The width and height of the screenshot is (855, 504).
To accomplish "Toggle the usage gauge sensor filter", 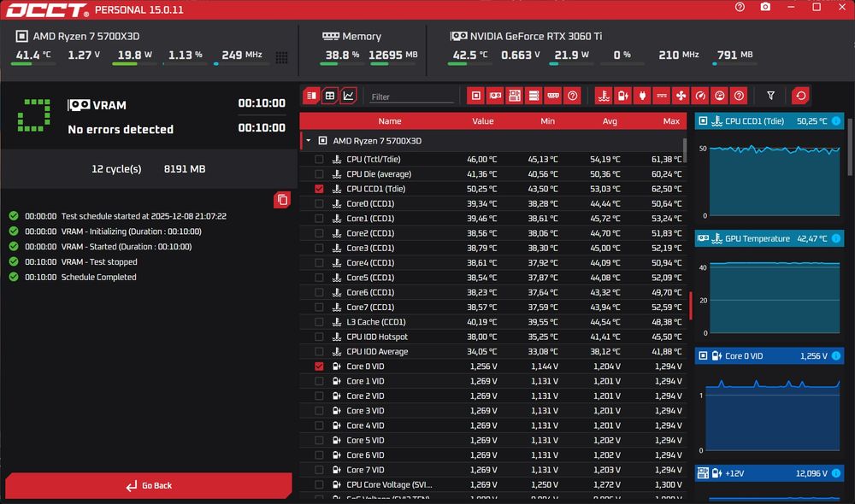I will [720, 96].
